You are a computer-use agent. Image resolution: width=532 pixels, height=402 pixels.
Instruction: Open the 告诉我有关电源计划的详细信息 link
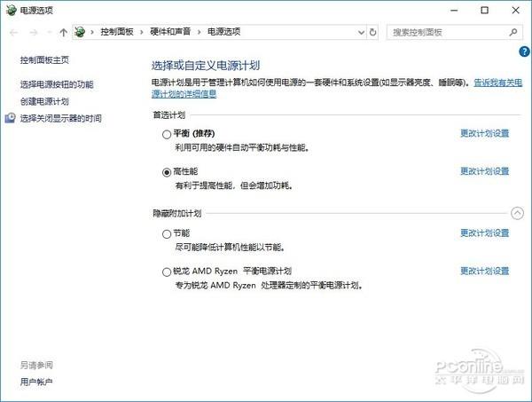497,83
